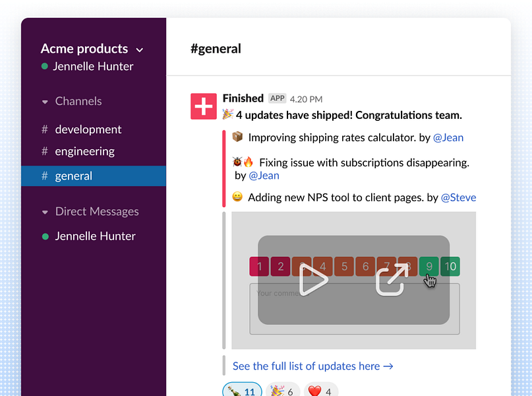Screen dimensions: 532x396
Task: Click the @Steve mention
Action: 458,197
